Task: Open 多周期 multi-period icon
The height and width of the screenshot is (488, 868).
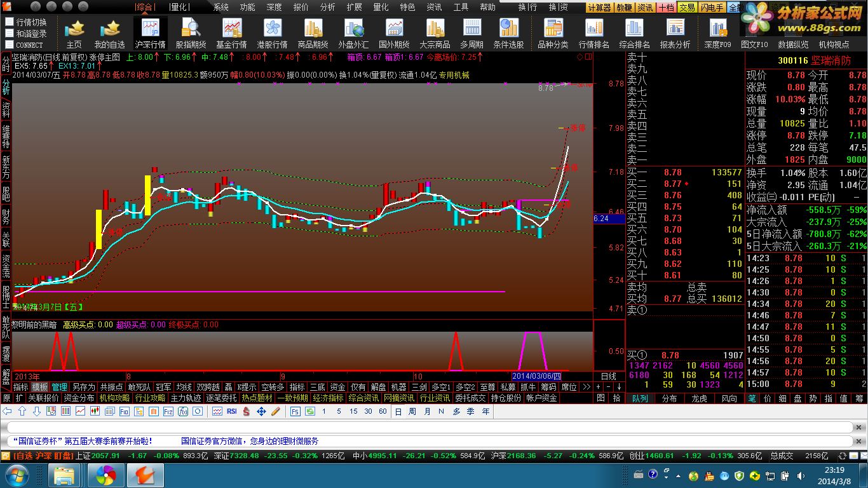Action: [x=471, y=34]
